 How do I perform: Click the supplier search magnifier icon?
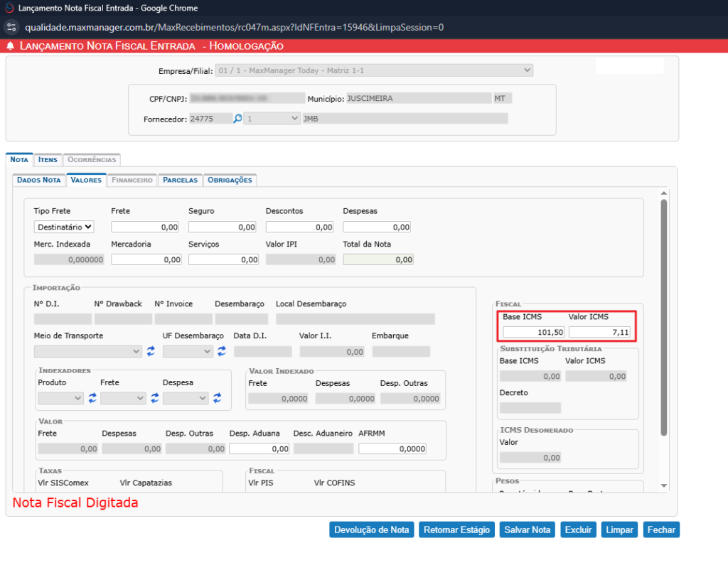(238, 119)
